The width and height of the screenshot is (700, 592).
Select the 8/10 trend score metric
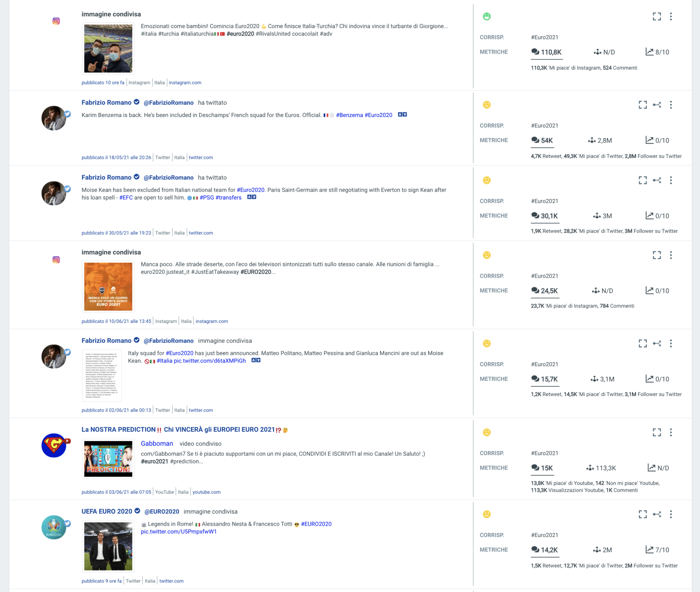(657, 52)
